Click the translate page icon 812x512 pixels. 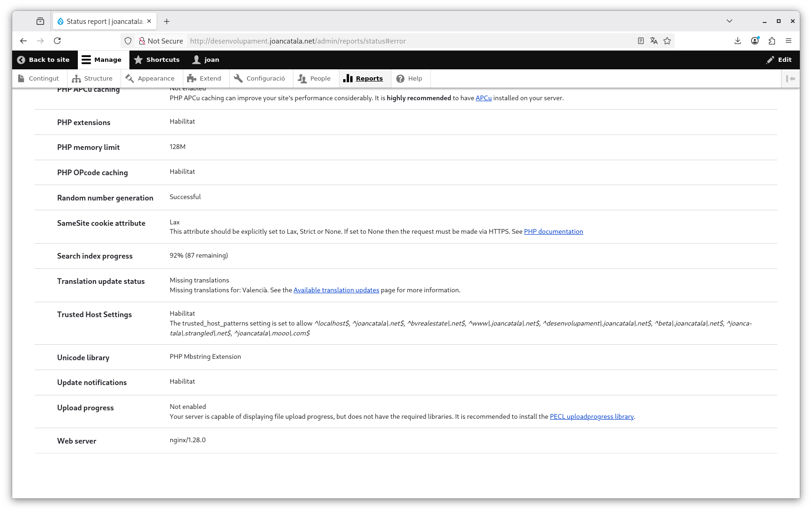654,41
